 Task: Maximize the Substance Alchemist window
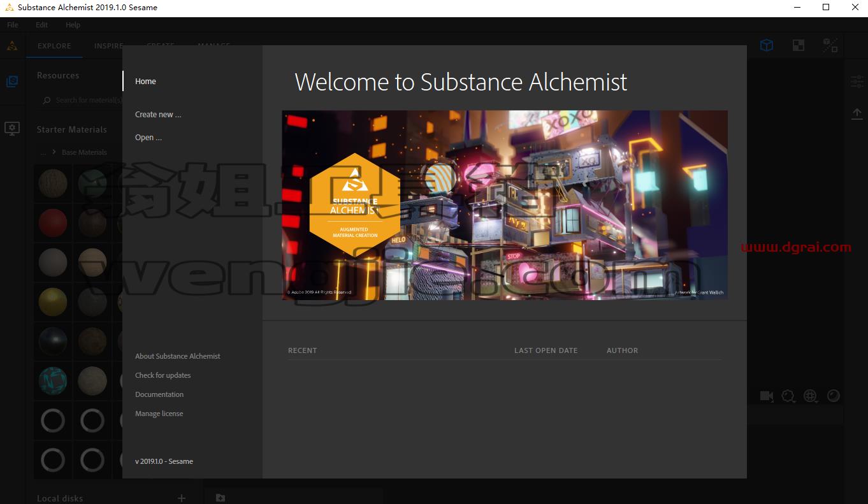826,8
